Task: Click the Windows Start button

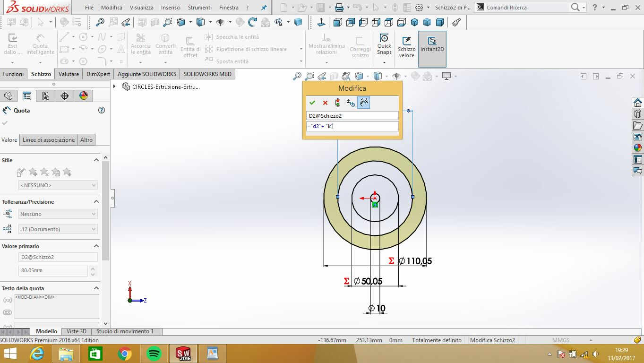Action: 9,354
